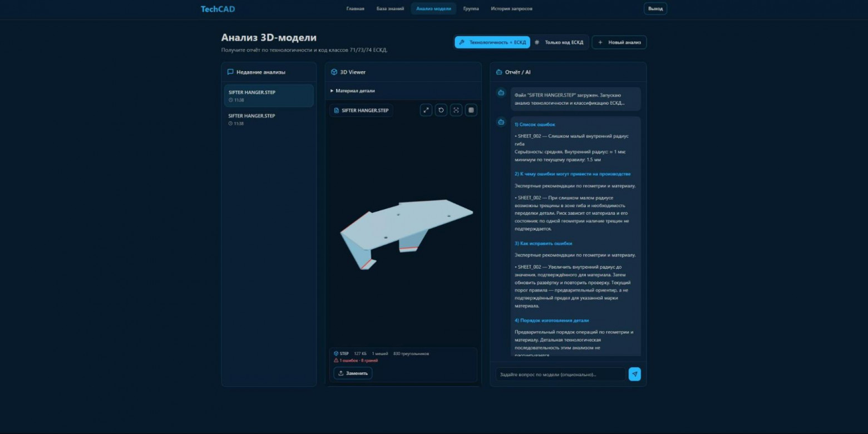Click the warning triangle next to 1 ошибок
Screen dimensions: 868x434
tap(336, 361)
